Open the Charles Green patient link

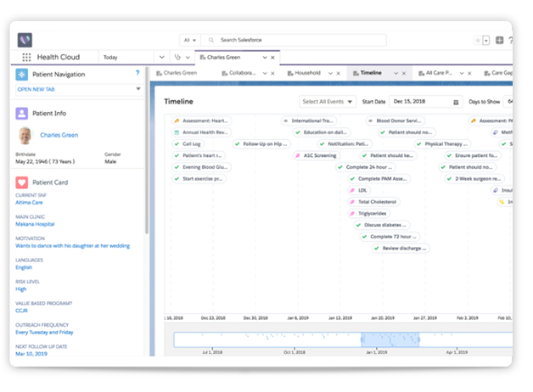click(59, 135)
